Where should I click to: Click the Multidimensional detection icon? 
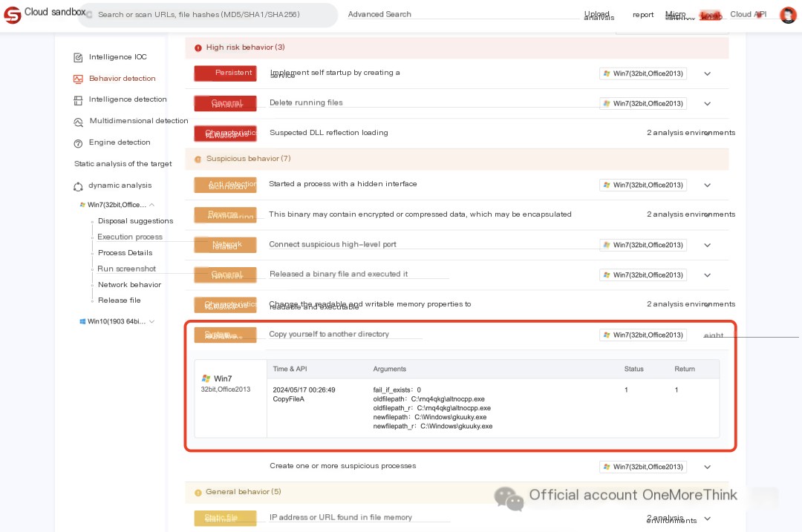point(78,122)
